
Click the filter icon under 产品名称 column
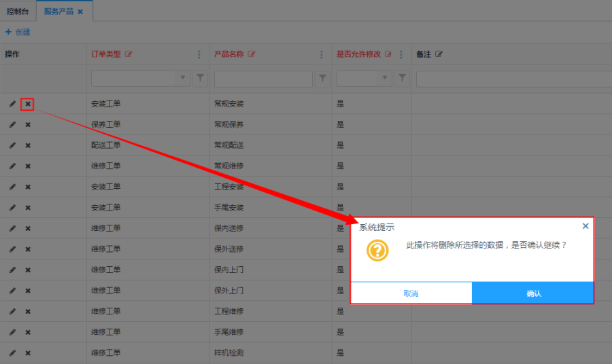pos(322,79)
